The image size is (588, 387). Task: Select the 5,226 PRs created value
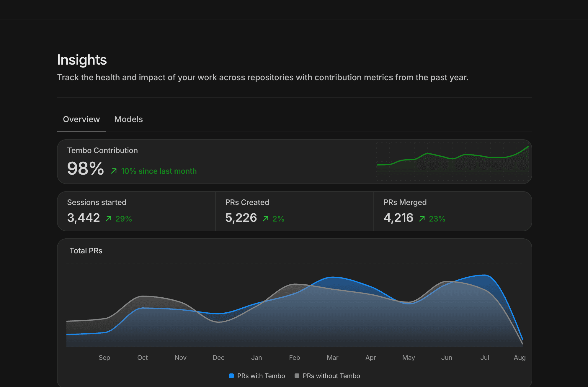(241, 218)
